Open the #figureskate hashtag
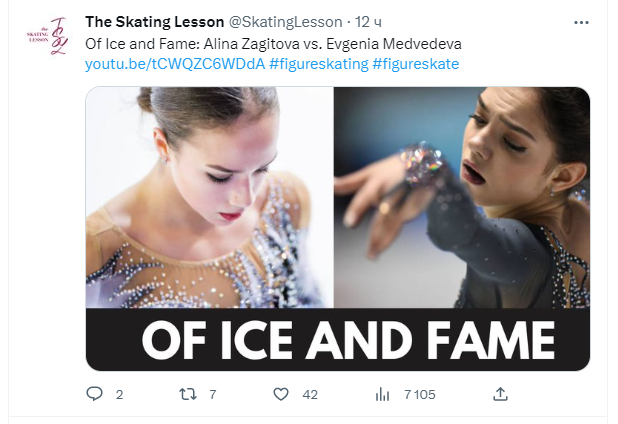Screen dimensions: 618x424 [416, 63]
